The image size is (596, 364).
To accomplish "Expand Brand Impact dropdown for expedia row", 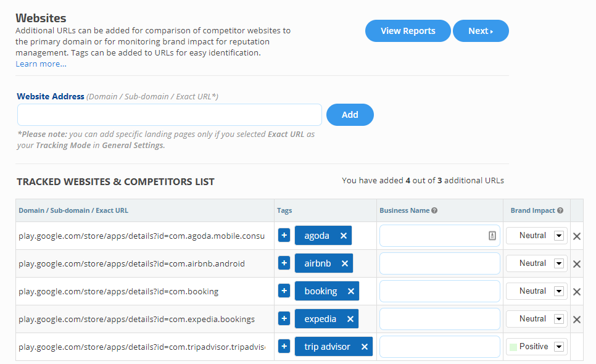I will click(x=559, y=319).
